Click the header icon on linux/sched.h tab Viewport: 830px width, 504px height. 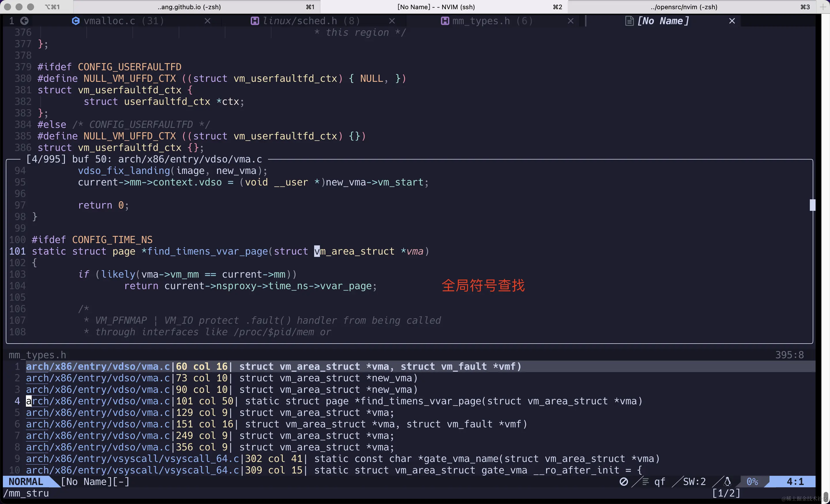[255, 21]
